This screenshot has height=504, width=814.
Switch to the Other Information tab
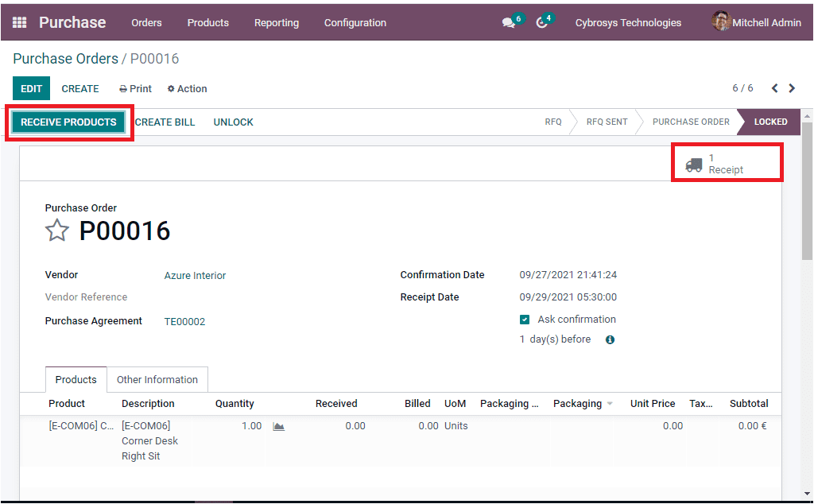157,379
